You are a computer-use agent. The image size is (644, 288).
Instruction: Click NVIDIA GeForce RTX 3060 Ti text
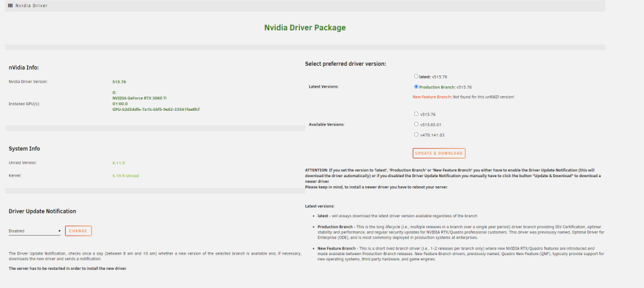click(139, 98)
